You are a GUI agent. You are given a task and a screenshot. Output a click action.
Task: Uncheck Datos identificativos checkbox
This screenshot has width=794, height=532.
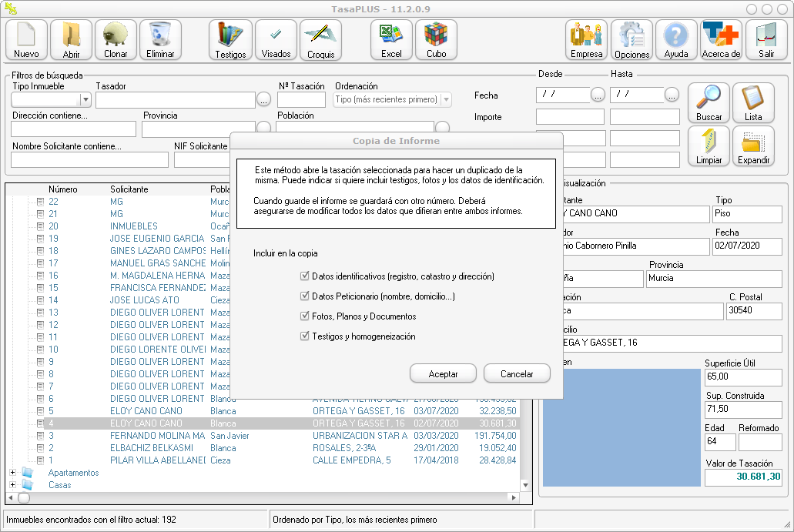click(305, 276)
